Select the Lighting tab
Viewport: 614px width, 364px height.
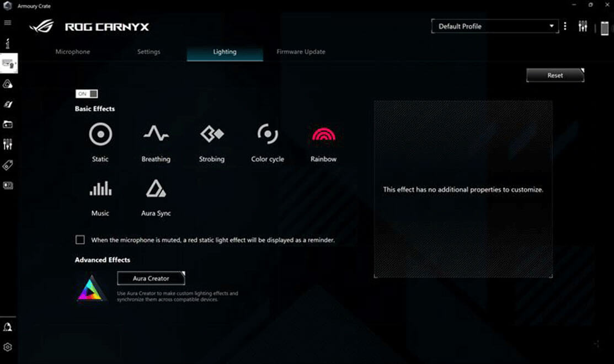click(225, 52)
